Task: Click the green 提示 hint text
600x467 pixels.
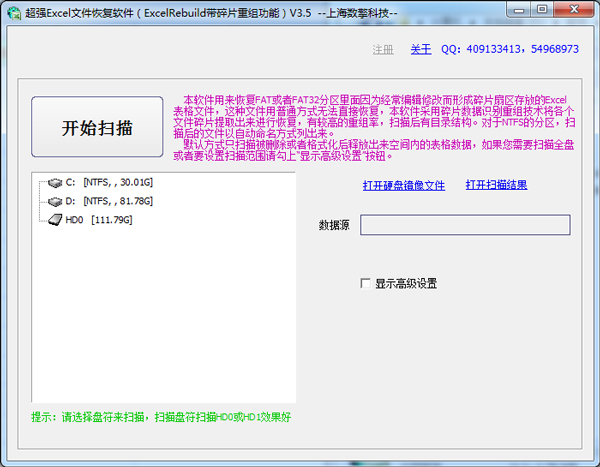Action: click(161, 417)
